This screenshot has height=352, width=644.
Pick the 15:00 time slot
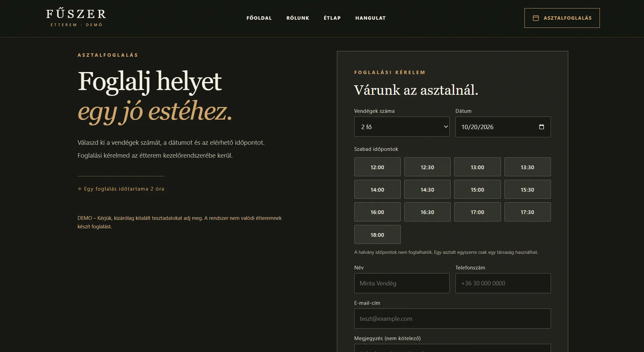(477, 189)
